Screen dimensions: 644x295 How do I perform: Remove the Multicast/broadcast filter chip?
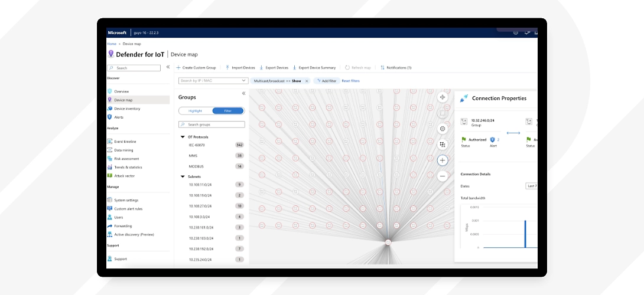point(307,81)
